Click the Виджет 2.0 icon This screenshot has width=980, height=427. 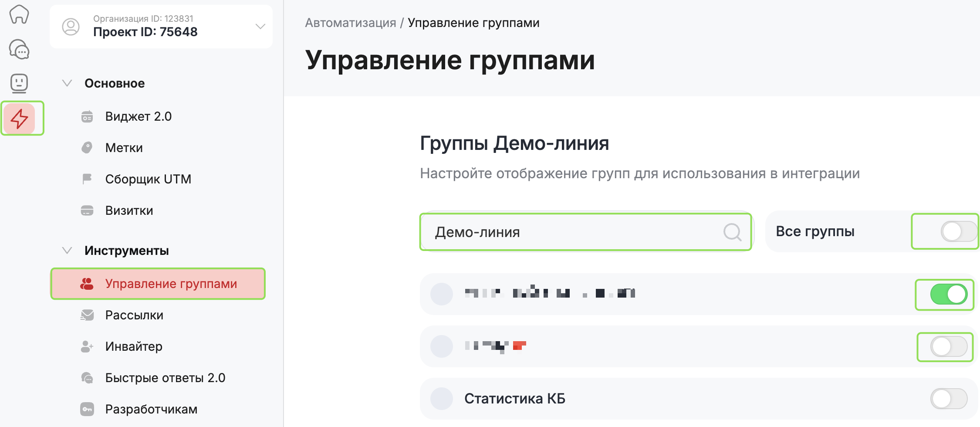[x=87, y=117]
